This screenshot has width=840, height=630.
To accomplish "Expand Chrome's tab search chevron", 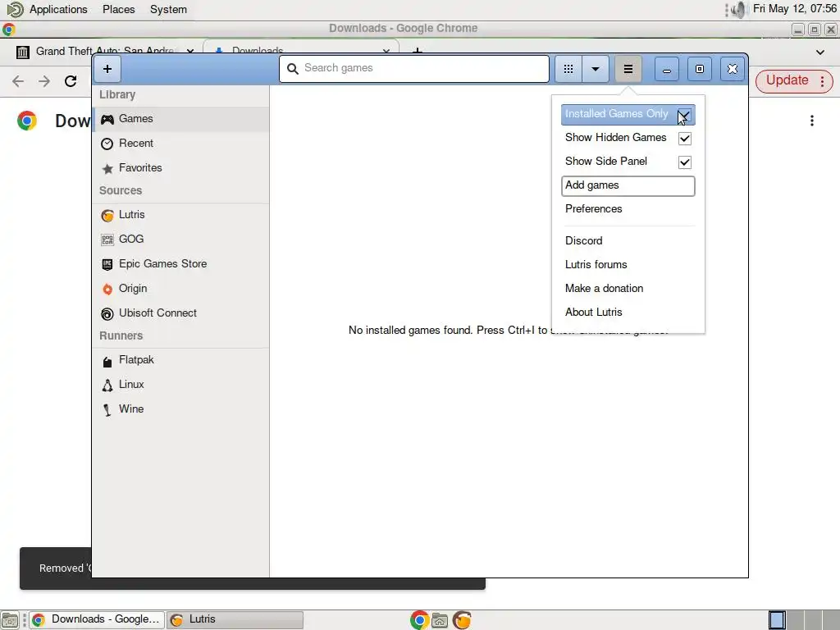I will [x=820, y=52].
